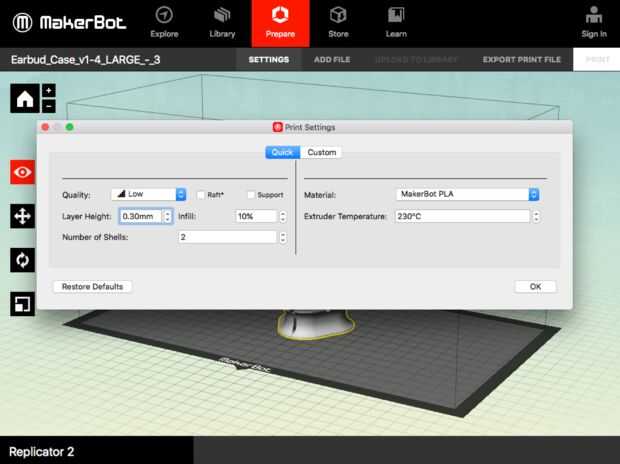Select the rotate tool
This screenshot has height=464, width=620.
23,260
